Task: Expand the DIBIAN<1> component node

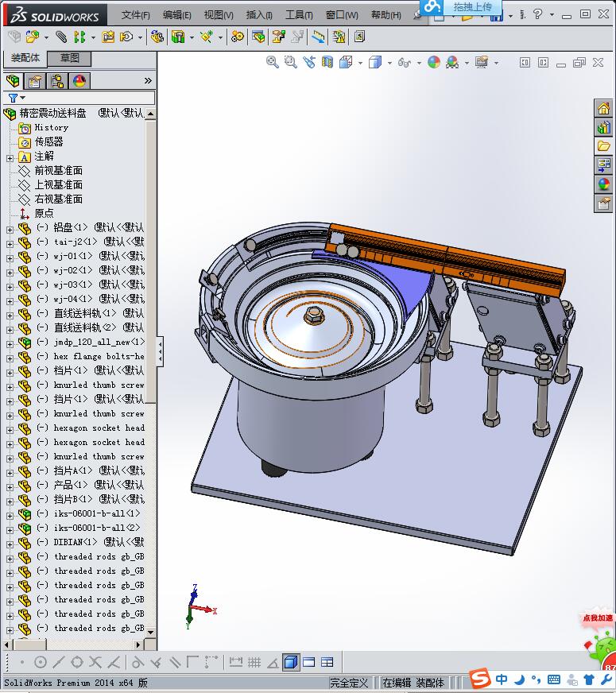Action: 10,544
